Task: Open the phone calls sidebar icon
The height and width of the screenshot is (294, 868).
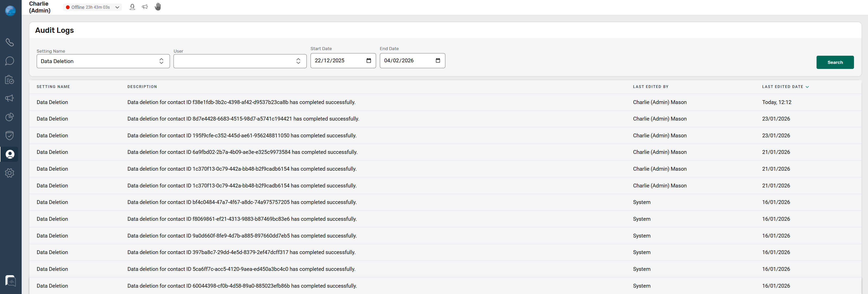Action: click(x=9, y=42)
